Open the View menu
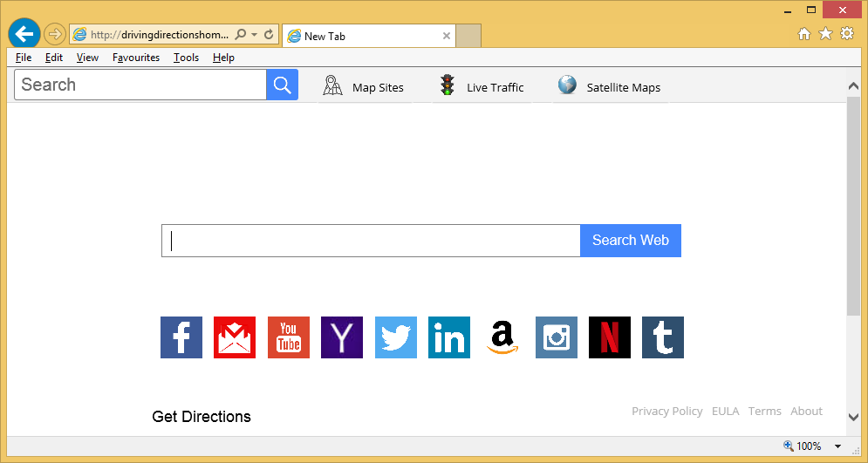The width and height of the screenshot is (868, 463). (87, 58)
